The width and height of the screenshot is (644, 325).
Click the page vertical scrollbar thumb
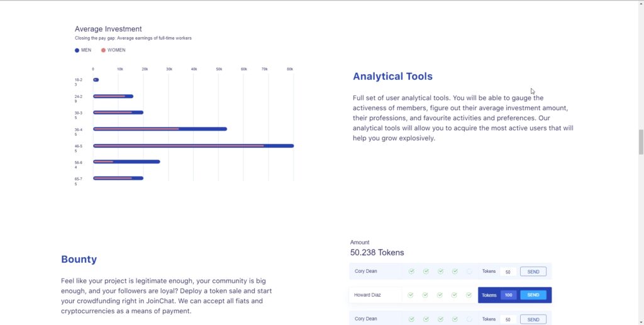641,142
